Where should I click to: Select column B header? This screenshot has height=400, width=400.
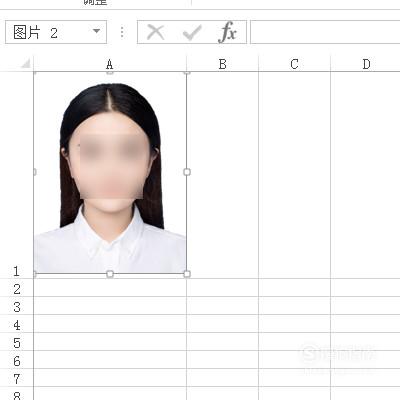[223, 64]
